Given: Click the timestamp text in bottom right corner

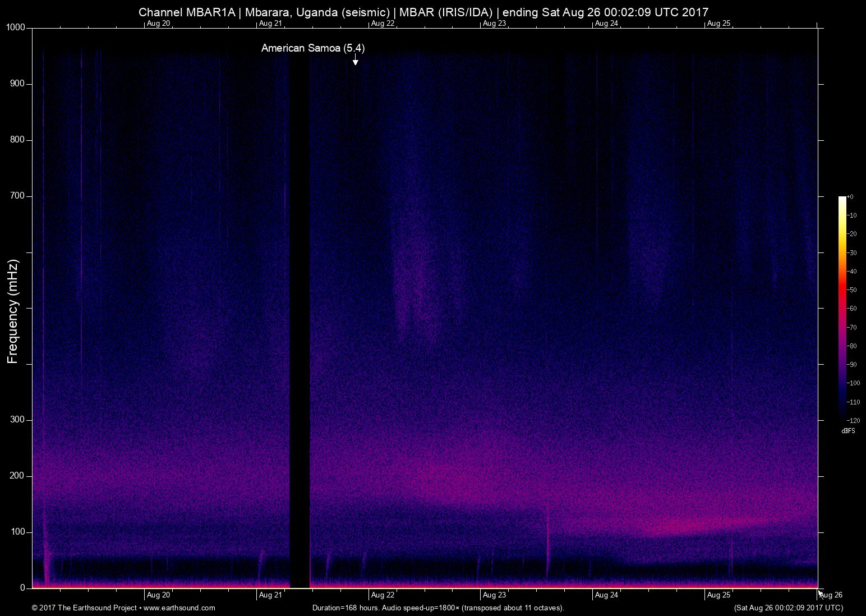Looking at the screenshot, I should pyautogui.click(x=788, y=608).
